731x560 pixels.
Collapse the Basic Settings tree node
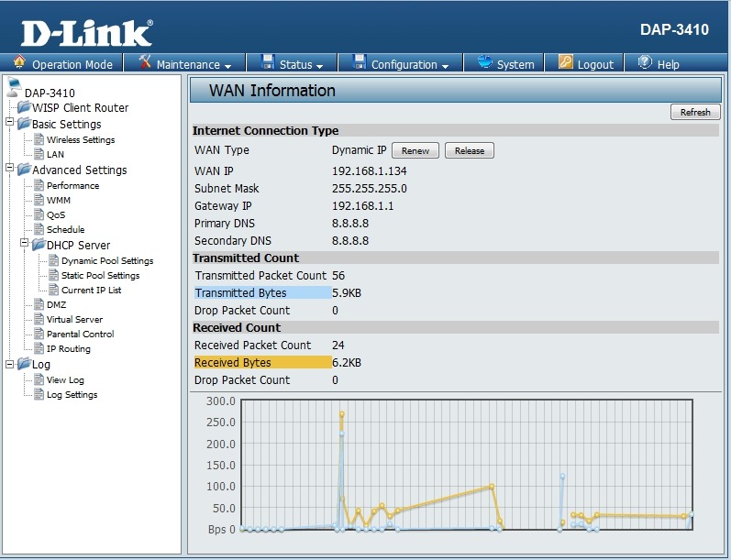pos(9,123)
